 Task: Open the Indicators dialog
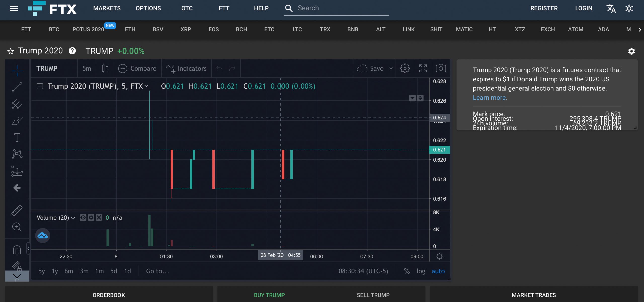point(186,68)
